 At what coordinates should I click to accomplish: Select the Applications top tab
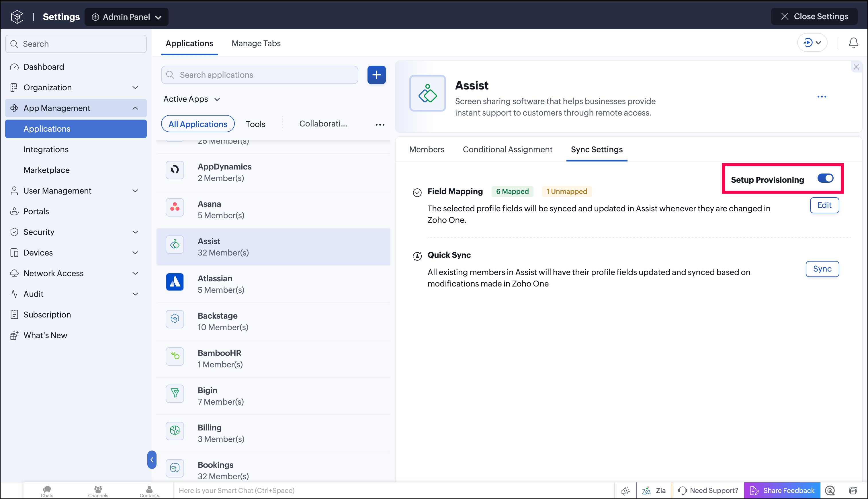pos(189,44)
